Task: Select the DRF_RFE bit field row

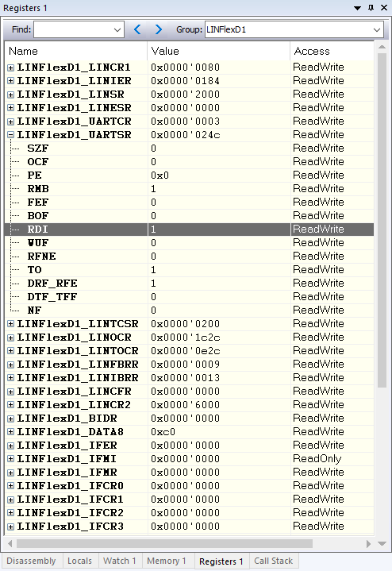Action: point(190,284)
